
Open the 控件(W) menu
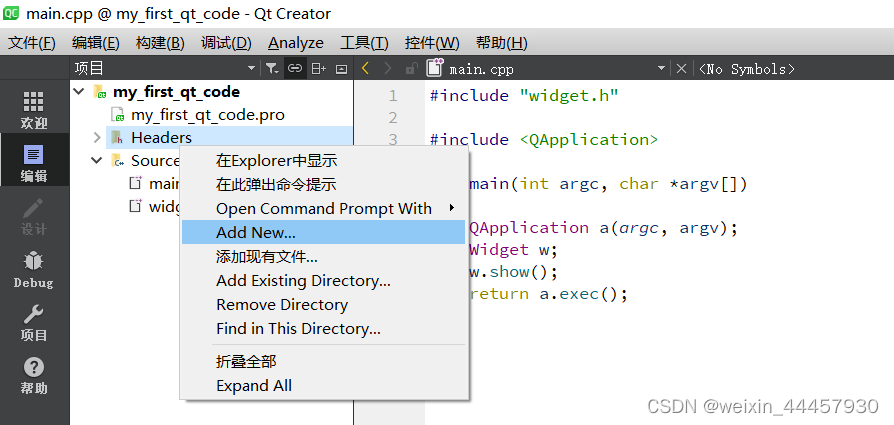432,43
